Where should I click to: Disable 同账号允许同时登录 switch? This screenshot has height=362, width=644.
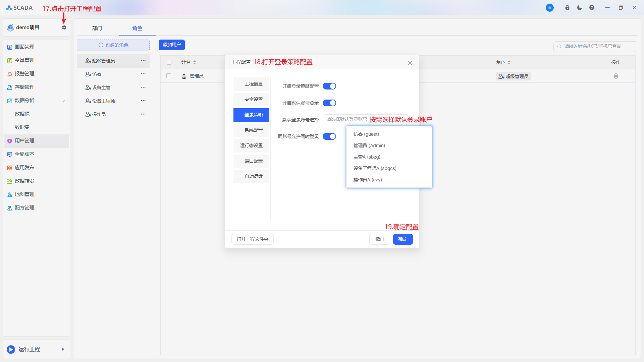pyautogui.click(x=329, y=136)
